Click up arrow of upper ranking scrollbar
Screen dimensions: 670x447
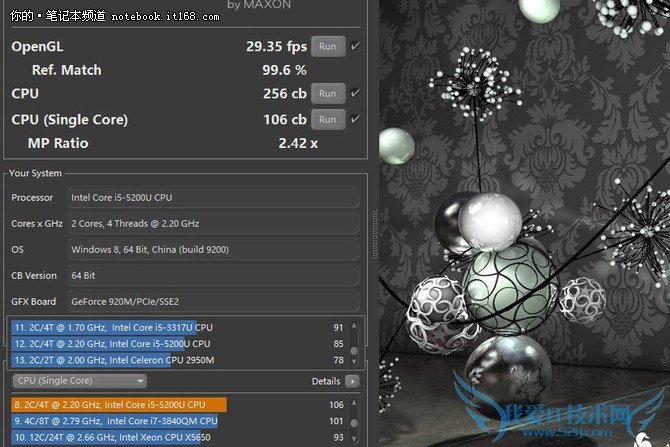(354, 326)
